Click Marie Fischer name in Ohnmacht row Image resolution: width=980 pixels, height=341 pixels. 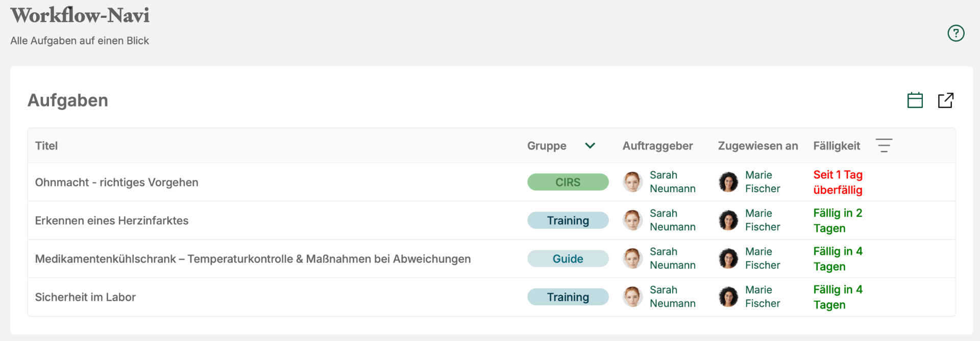(763, 182)
